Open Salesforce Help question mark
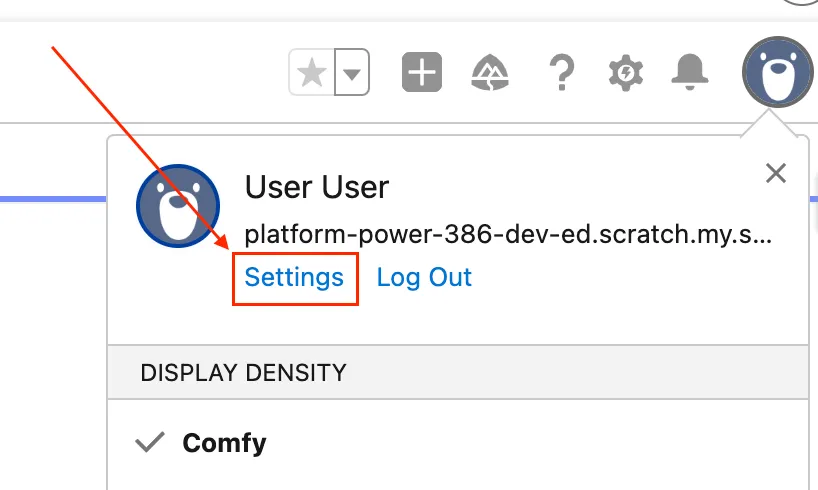 (x=562, y=73)
